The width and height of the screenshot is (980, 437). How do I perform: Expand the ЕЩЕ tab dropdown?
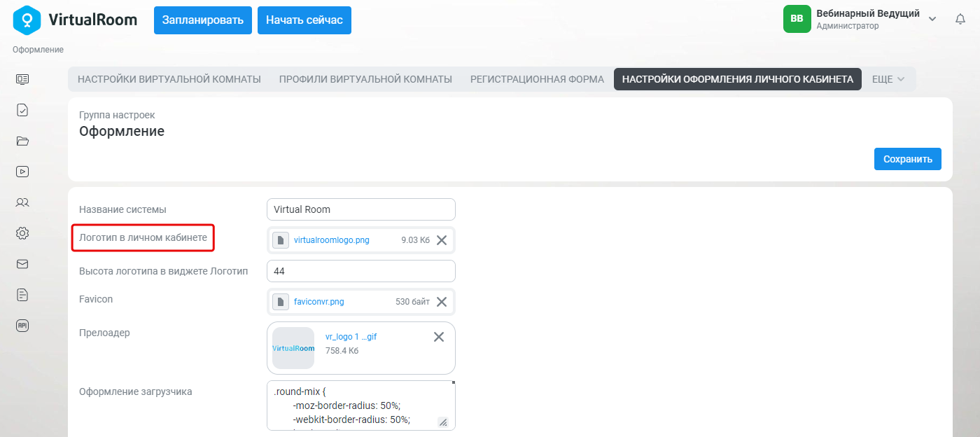(x=888, y=79)
